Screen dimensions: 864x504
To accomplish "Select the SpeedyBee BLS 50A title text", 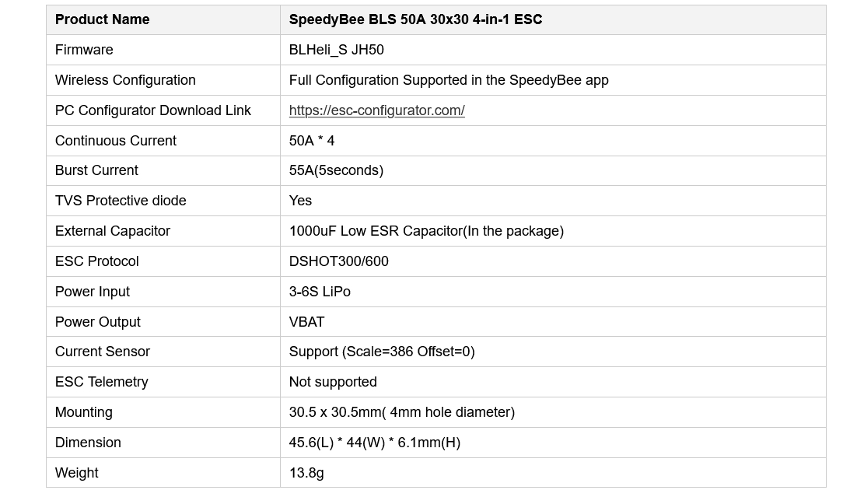I will point(415,19).
